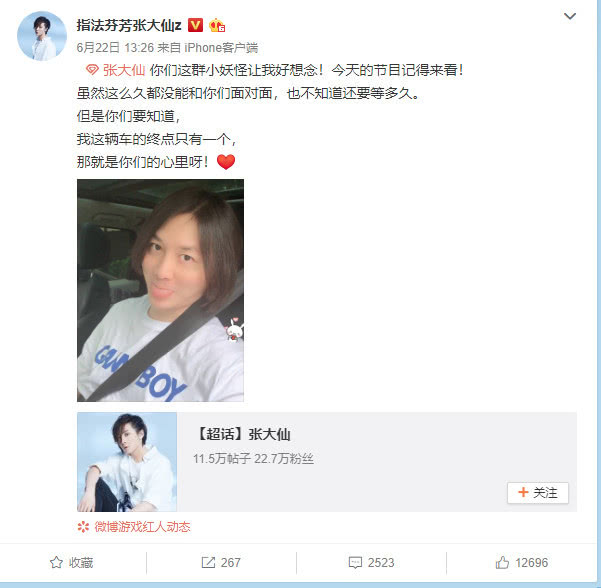Image resolution: width=601 pixels, height=588 pixels.
Task: Click the iPhone客户端 source link
Action: point(221,48)
